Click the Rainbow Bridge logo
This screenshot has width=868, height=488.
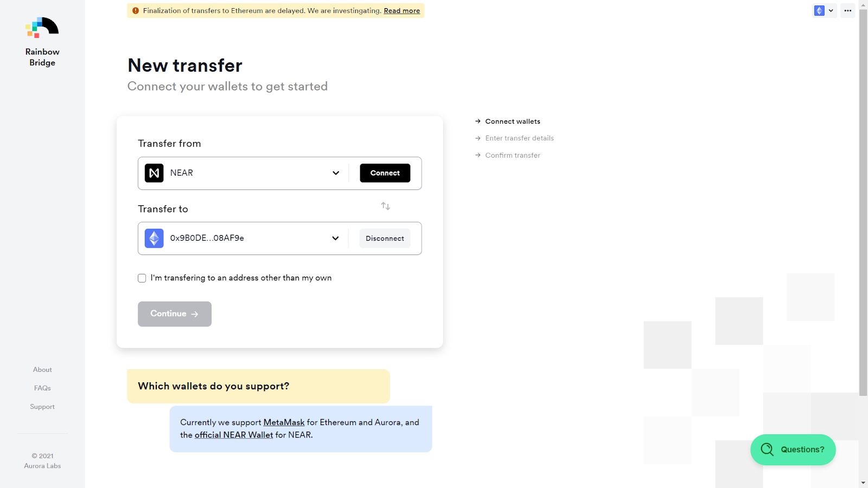point(42,28)
